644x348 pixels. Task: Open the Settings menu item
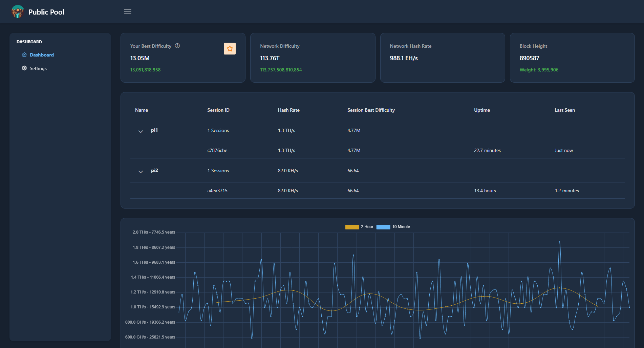38,68
